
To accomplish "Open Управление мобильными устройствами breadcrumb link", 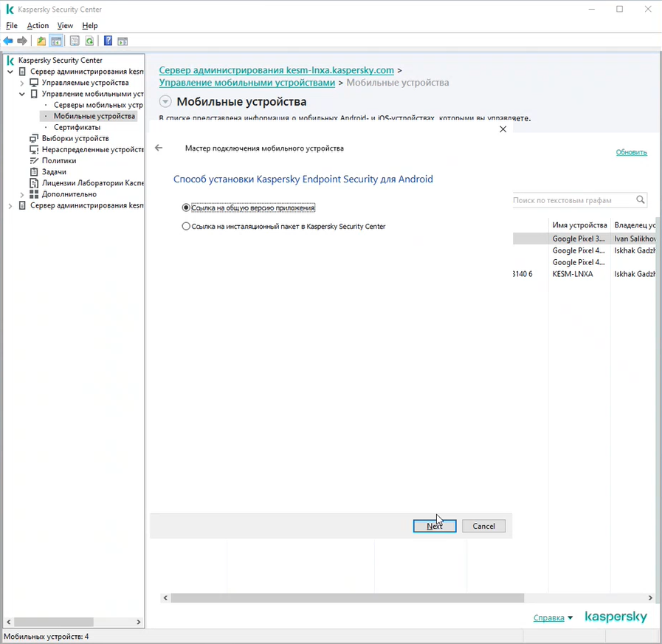I will click(246, 83).
